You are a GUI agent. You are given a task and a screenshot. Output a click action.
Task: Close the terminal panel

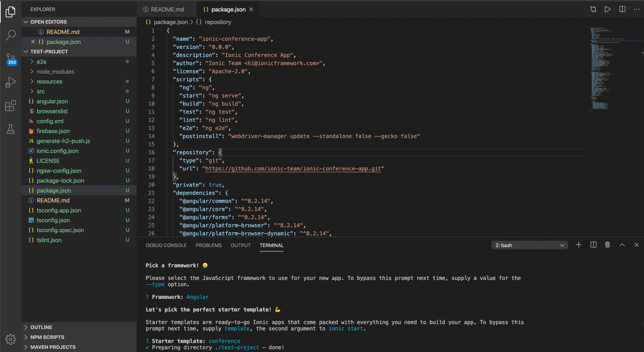click(636, 245)
